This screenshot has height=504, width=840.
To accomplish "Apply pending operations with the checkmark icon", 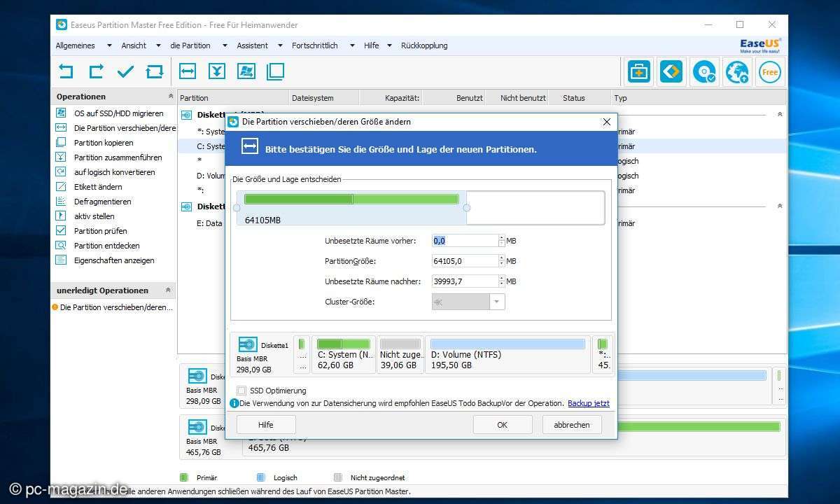I will [125, 71].
